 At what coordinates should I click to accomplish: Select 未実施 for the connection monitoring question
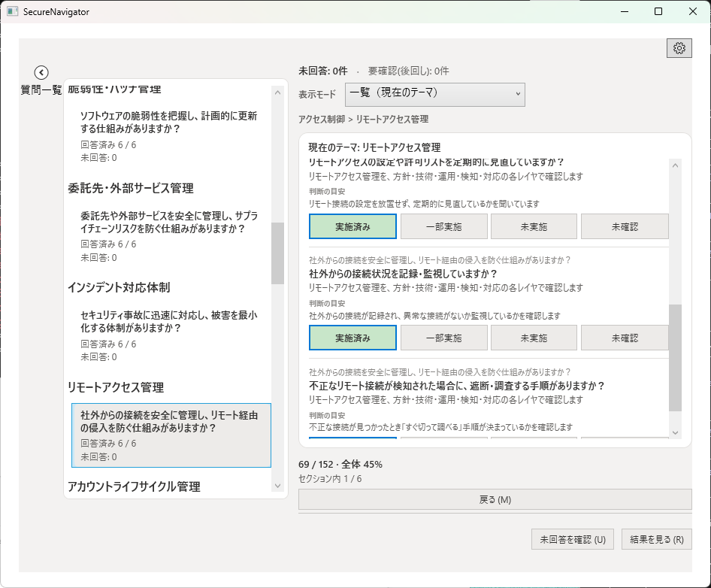(x=534, y=338)
